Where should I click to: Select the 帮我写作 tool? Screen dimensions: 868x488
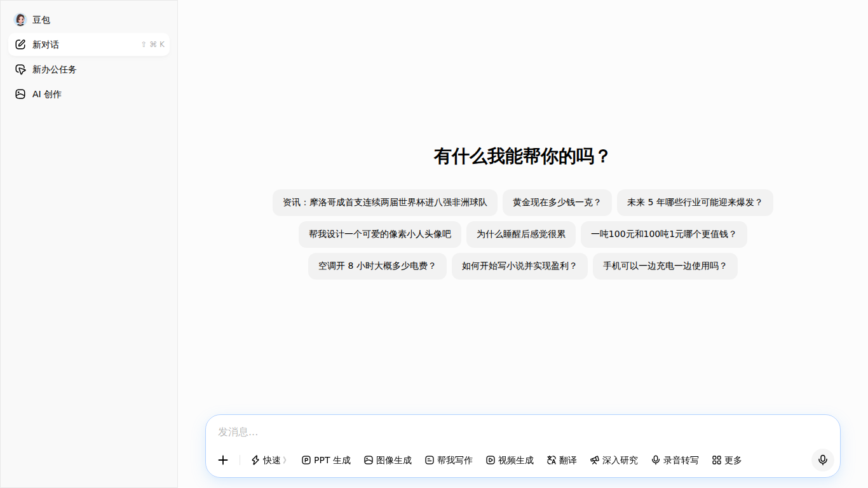[x=449, y=460]
